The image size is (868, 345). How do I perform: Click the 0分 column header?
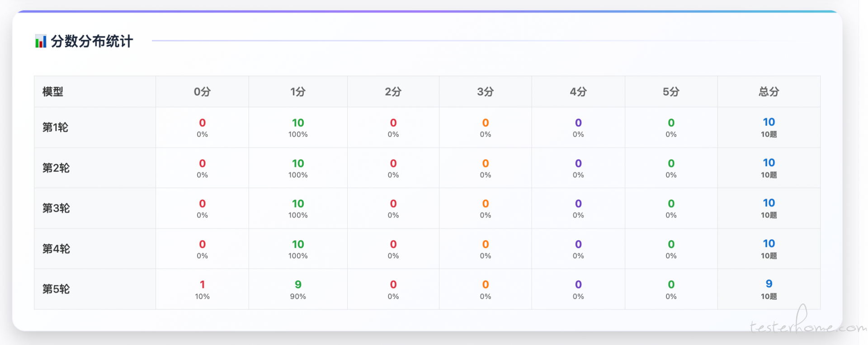click(202, 92)
